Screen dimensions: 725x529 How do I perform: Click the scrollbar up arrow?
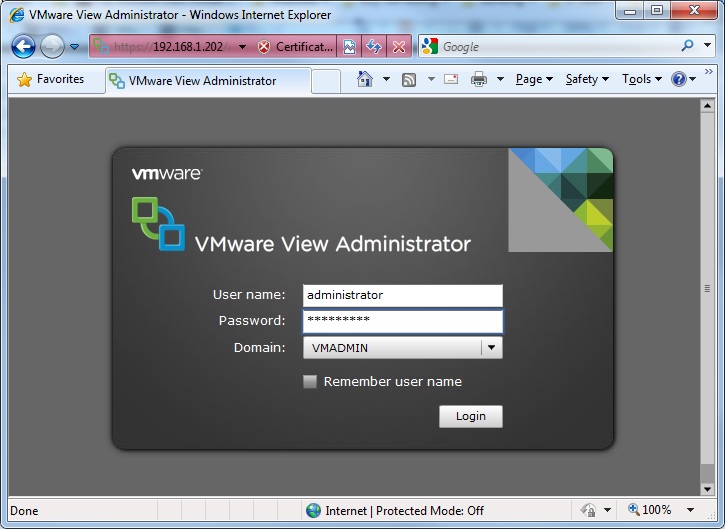pos(707,106)
